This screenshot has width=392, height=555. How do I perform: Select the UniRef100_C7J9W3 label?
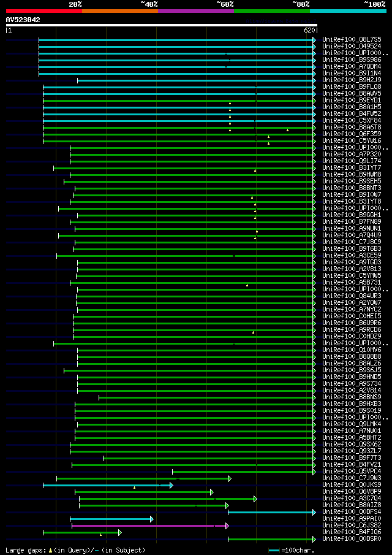tap(352, 478)
